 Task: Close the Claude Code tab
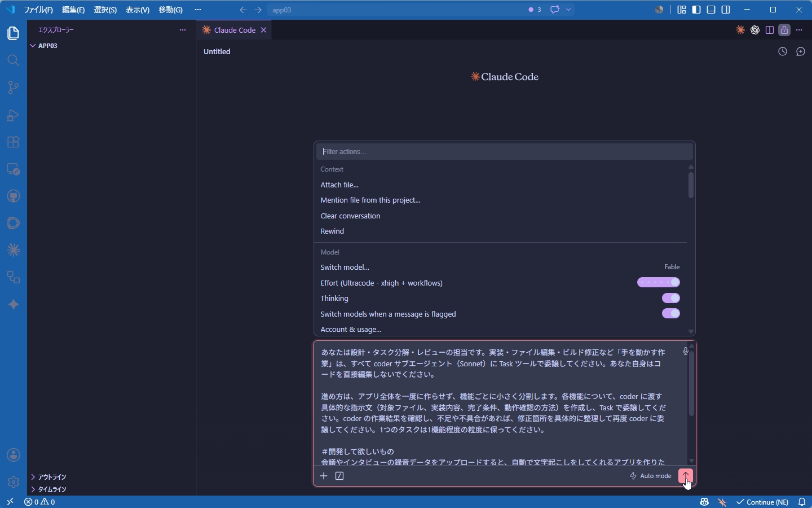tap(263, 30)
